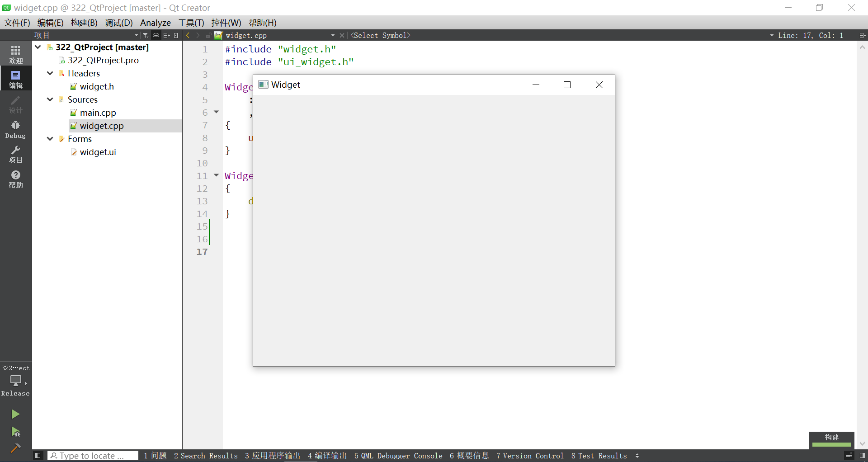Open the Debug mode

point(16,129)
